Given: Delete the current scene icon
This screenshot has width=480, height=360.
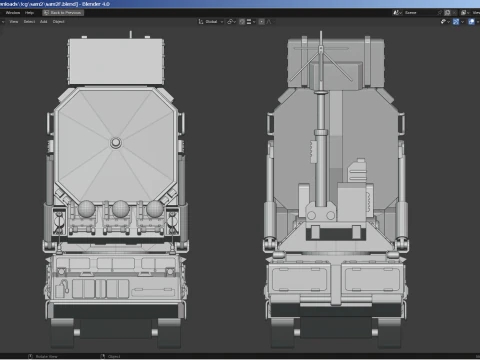Looking at the screenshot, I should coord(454,13).
